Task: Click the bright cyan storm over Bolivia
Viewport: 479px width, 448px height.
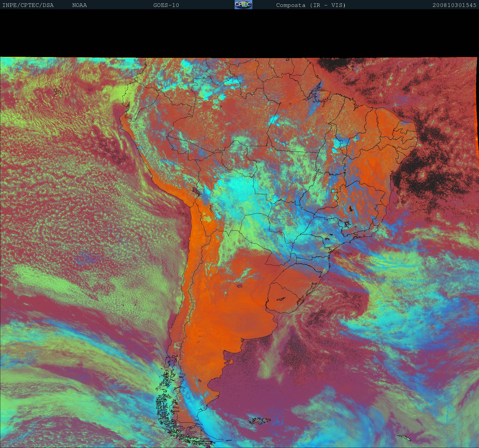Action: click(x=236, y=189)
